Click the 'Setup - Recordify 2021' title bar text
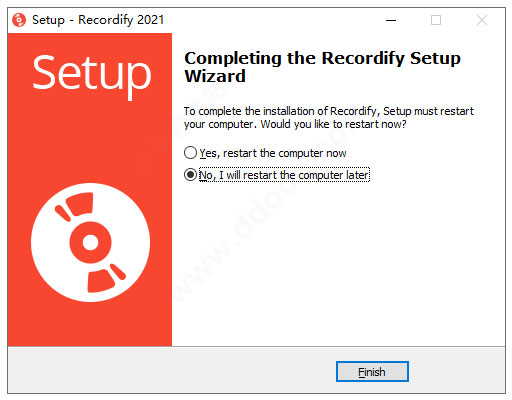The height and width of the screenshot is (400, 512). 98,20
